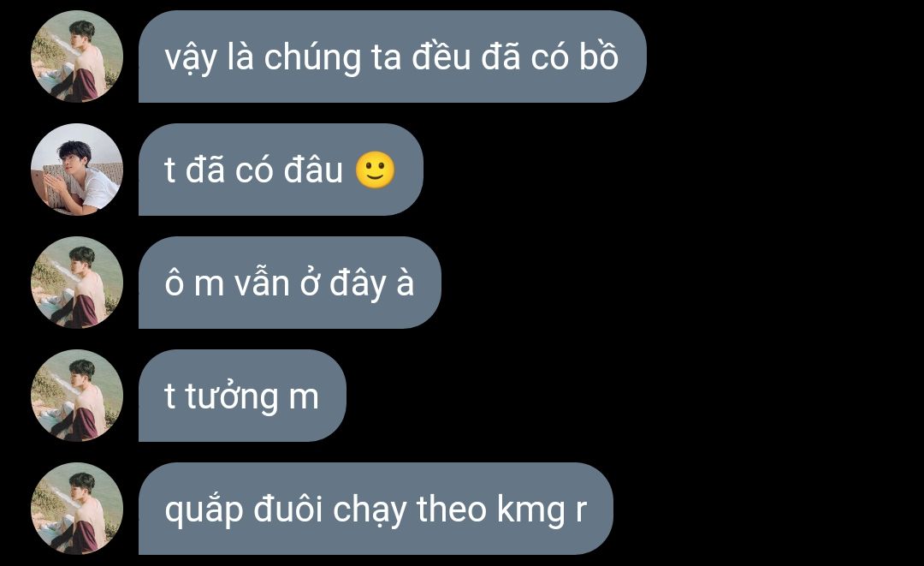Click the slightly smiling emoji
The height and width of the screenshot is (566, 924).
(375, 170)
